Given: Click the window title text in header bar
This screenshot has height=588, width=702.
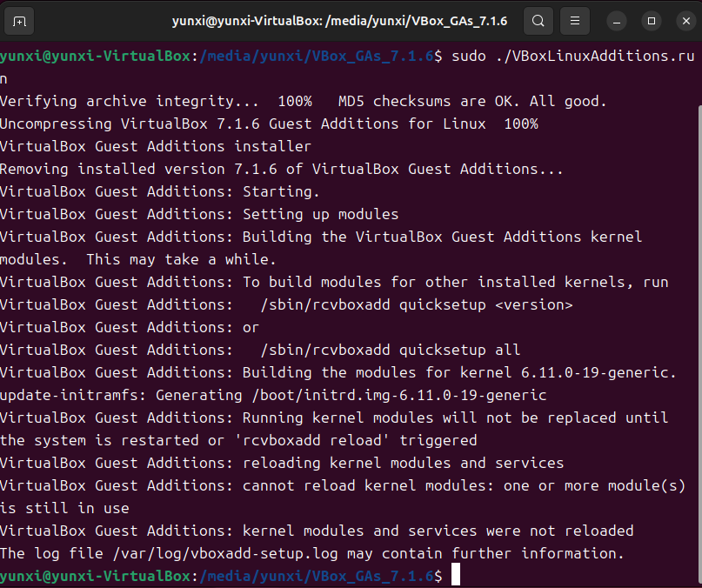Looking at the screenshot, I should pos(339,21).
